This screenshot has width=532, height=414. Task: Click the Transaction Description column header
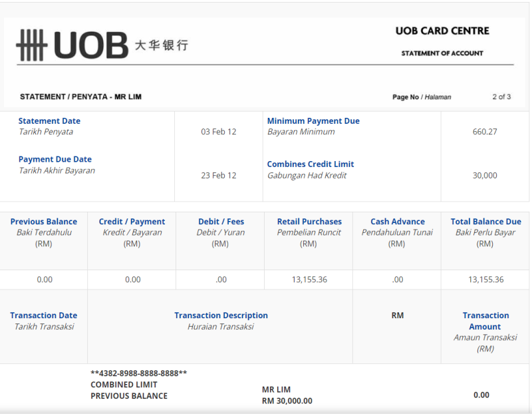click(x=221, y=315)
